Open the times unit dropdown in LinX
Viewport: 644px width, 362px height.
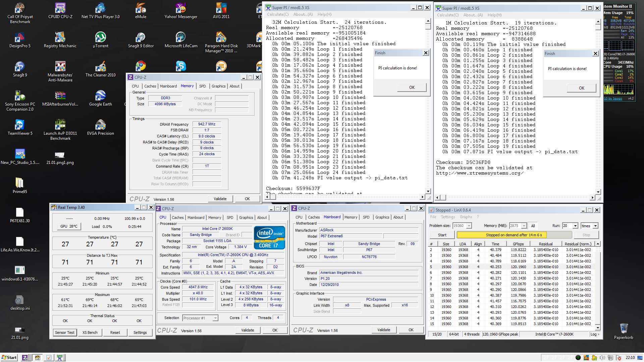(595, 226)
